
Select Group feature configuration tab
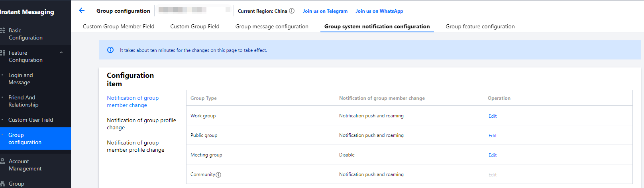(480, 26)
